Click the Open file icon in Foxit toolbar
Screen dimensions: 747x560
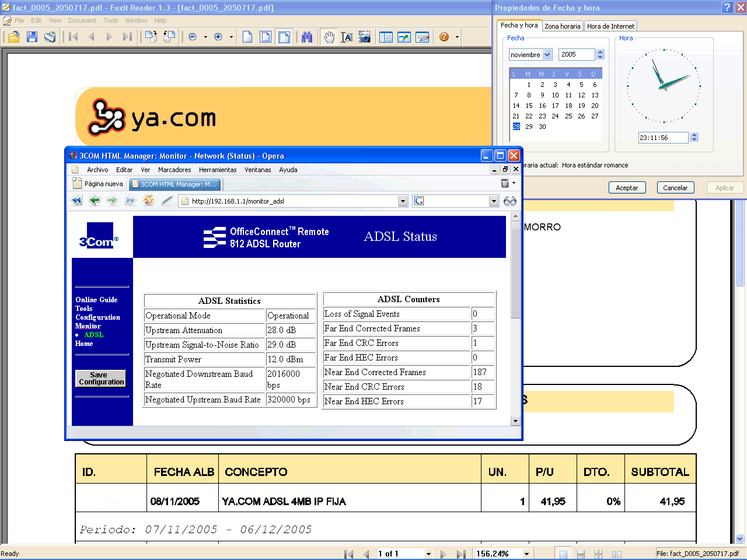pyautogui.click(x=13, y=37)
